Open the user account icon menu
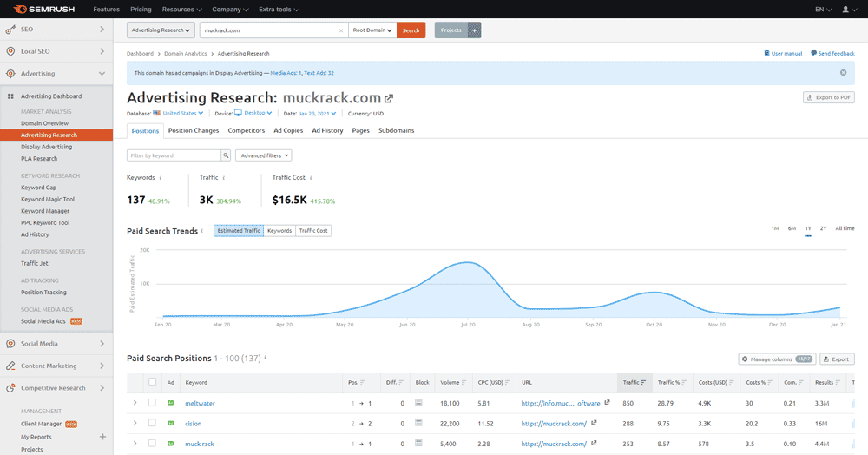This screenshot has width=868, height=455. click(849, 10)
